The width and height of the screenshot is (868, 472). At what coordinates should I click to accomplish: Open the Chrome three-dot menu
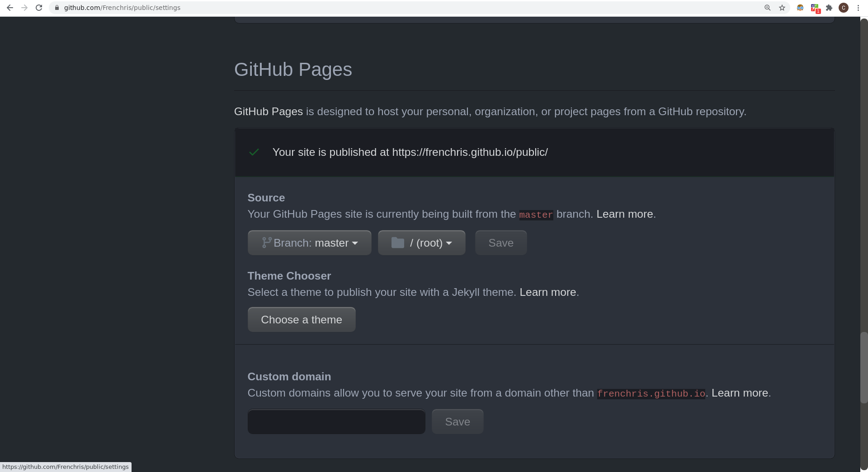(858, 8)
